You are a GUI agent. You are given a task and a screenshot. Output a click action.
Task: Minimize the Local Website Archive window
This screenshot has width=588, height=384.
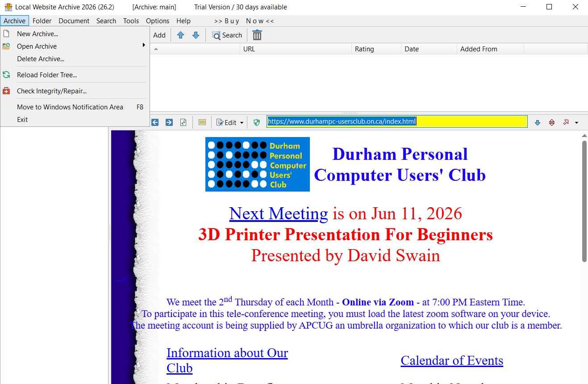tap(523, 7)
